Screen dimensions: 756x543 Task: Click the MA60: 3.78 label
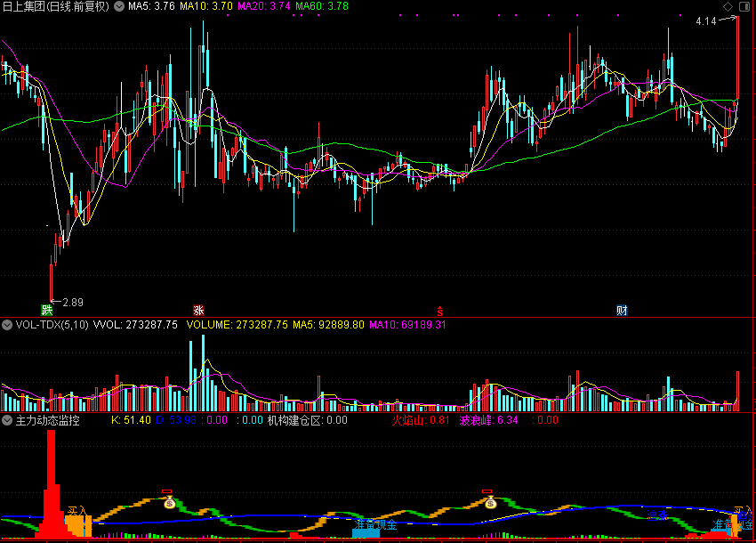point(322,7)
